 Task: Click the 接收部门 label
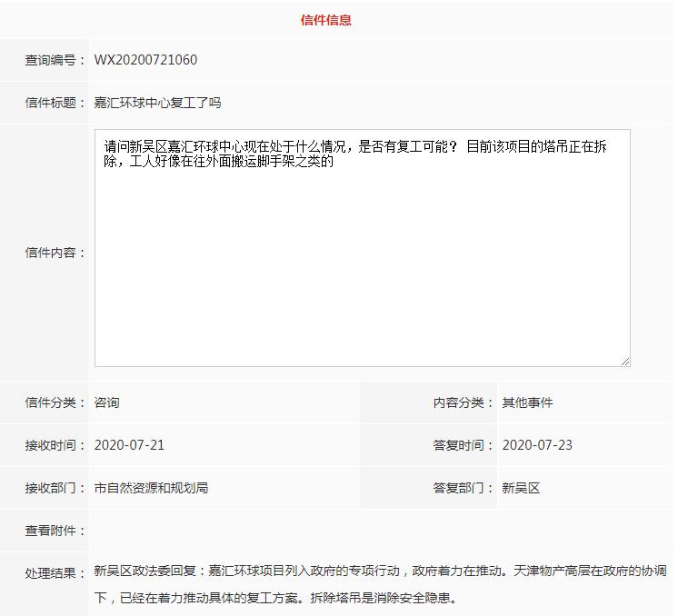click(x=55, y=488)
